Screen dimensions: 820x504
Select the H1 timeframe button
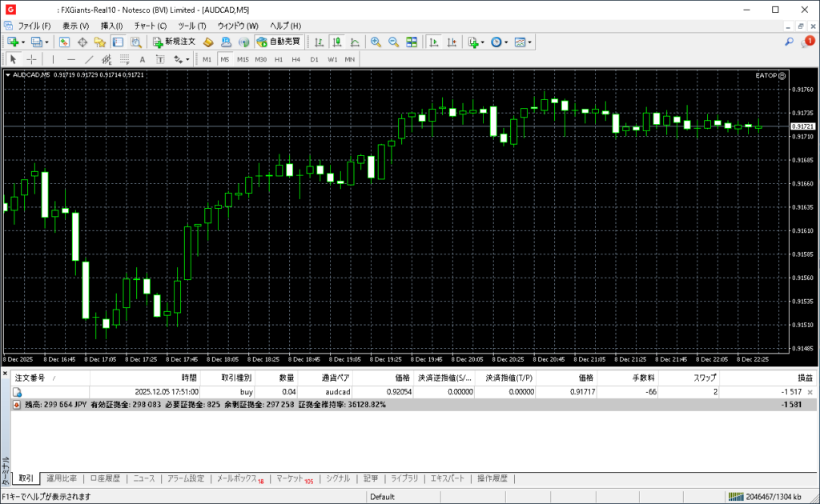279,59
